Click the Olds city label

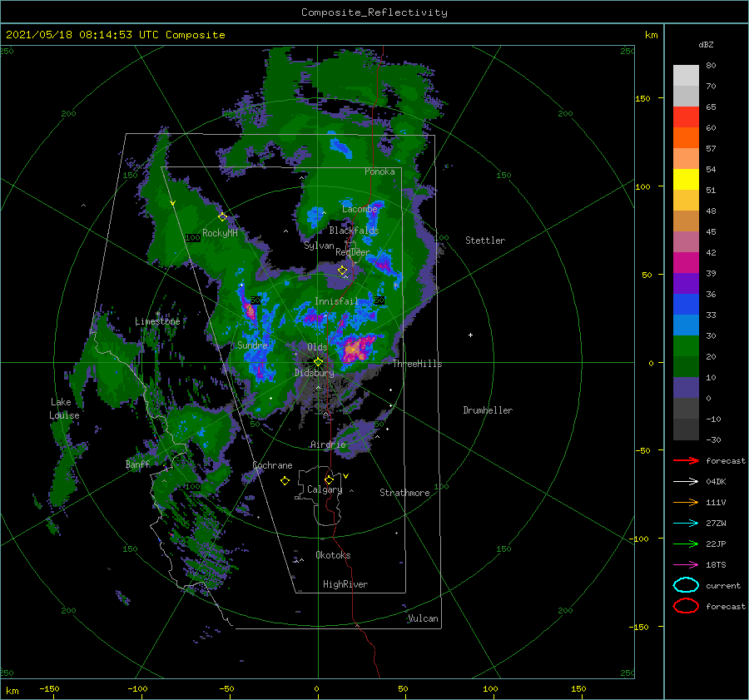click(317, 347)
